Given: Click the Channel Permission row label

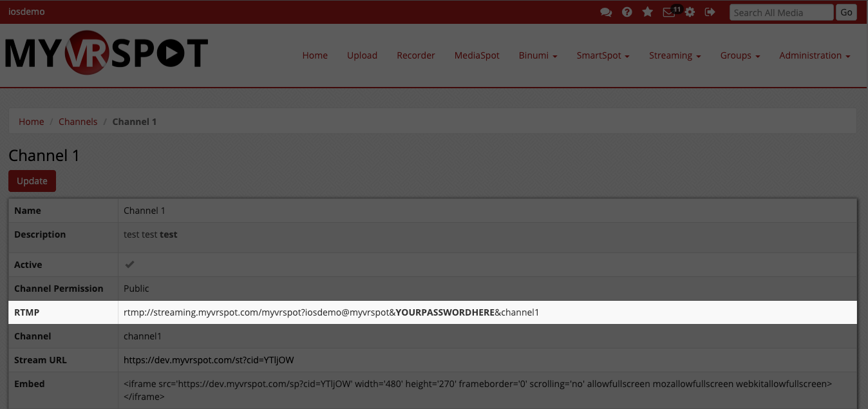Looking at the screenshot, I should tap(59, 289).
